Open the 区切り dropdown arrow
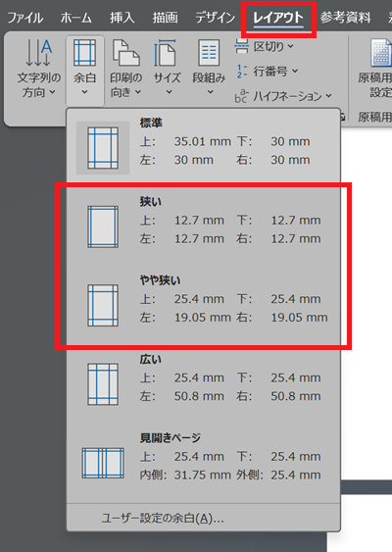This screenshot has width=392, height=552. point(291,46)
